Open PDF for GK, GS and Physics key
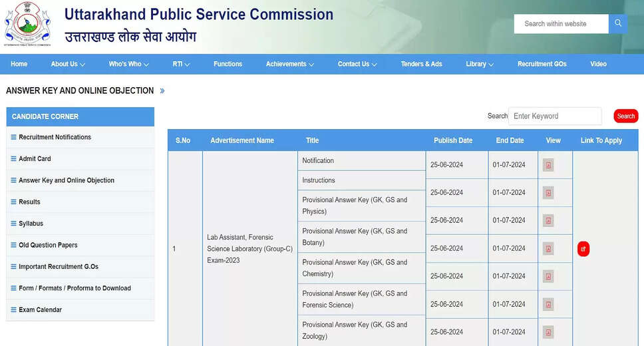This screenshot has height=346, width=644. point(548,221)
